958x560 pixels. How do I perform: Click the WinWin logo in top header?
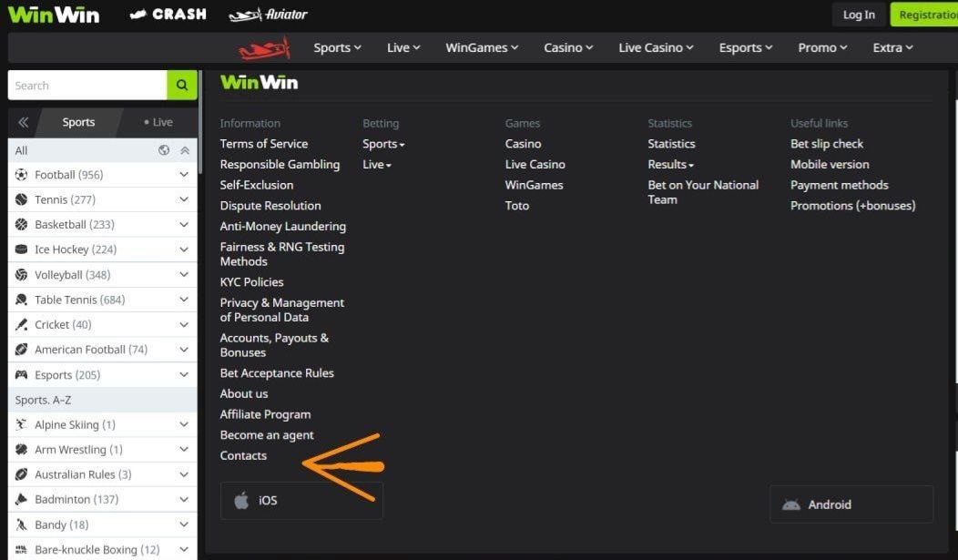click(54, 14)
